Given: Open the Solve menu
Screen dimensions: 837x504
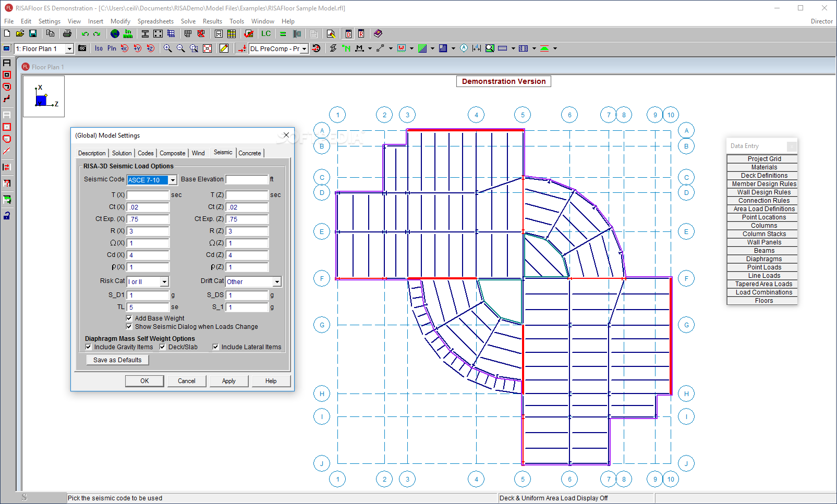Looking at the screenshot, I should coord(188,21).
